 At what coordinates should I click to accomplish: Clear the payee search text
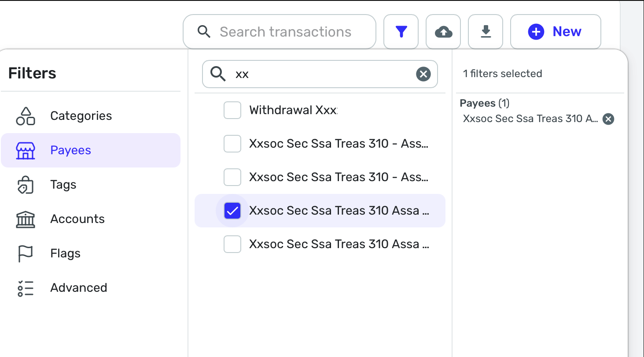423,74
